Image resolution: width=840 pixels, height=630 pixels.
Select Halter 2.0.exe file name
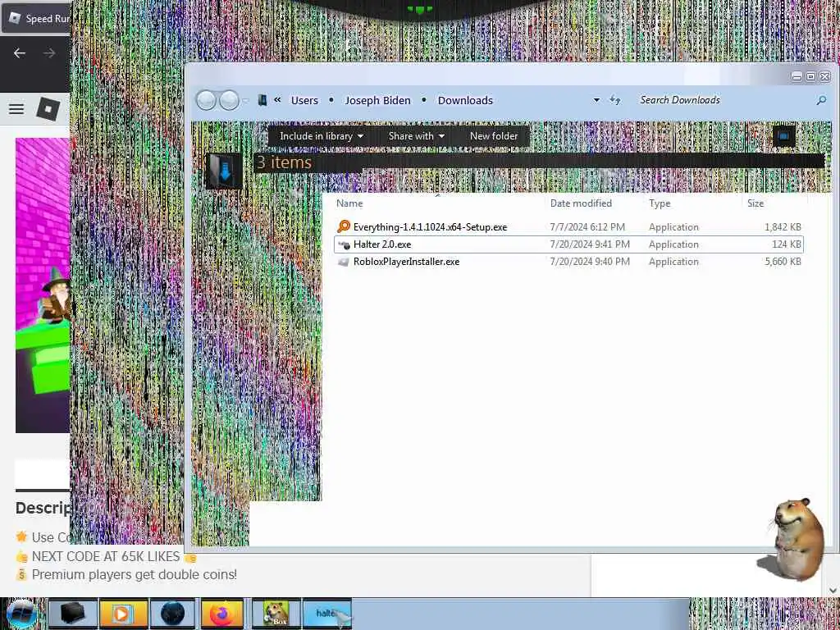[x=382, y=244]
